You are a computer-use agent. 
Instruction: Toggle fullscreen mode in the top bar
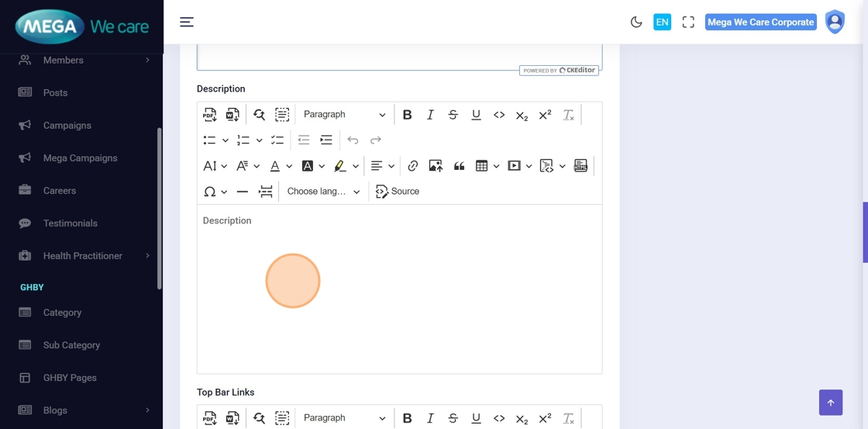coord(688,22)
